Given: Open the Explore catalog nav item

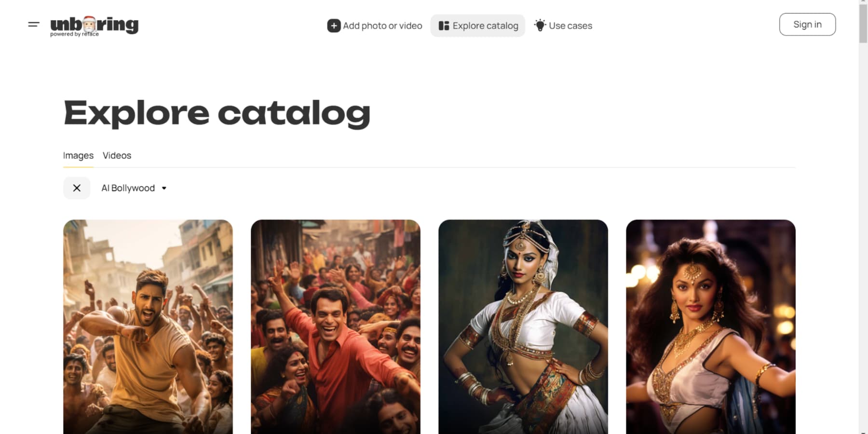Looking at the screenshot, I should pos(478,26).
